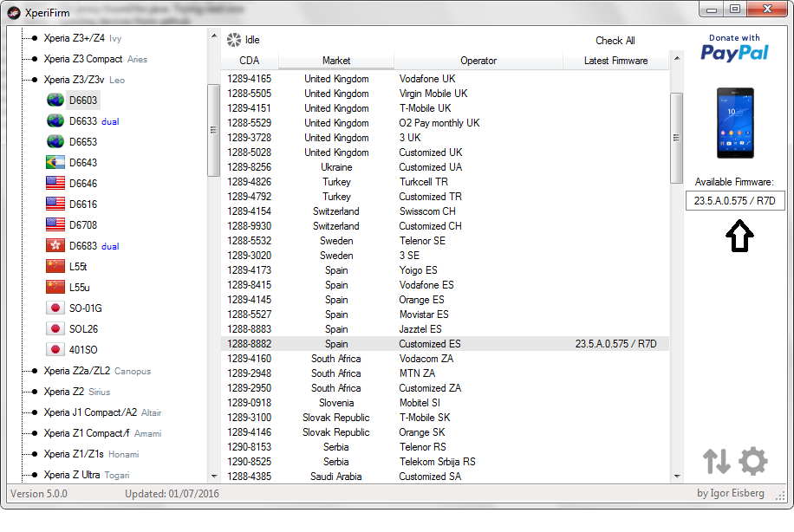Select SO-01G with the Japan flag
This screenshot has width=794, height=532.
pos(85,308)
